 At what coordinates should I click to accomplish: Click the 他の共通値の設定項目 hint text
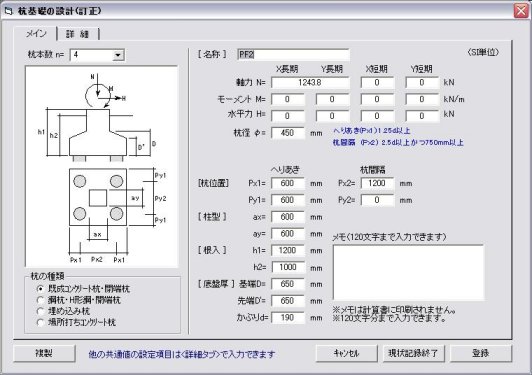pos(182,354)
